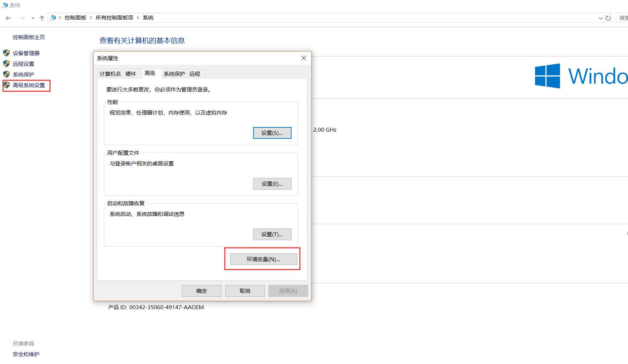Click the computer icon in address bar
This screenshot has width=628, height=364.
point(53,17)
